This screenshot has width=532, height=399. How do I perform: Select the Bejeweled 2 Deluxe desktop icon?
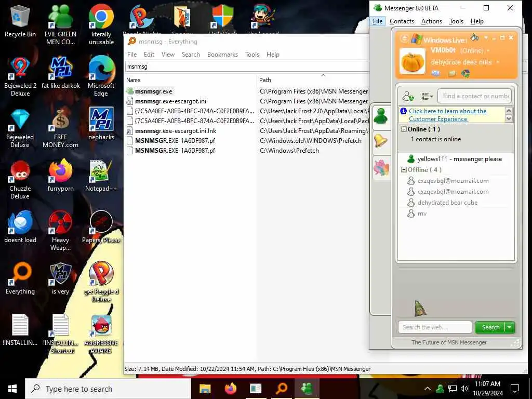pos(20,77)
